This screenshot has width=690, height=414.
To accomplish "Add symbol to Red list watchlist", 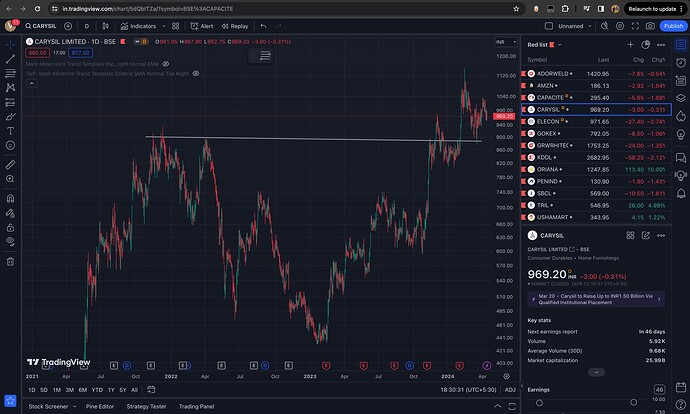I will [x=630, y=45].
